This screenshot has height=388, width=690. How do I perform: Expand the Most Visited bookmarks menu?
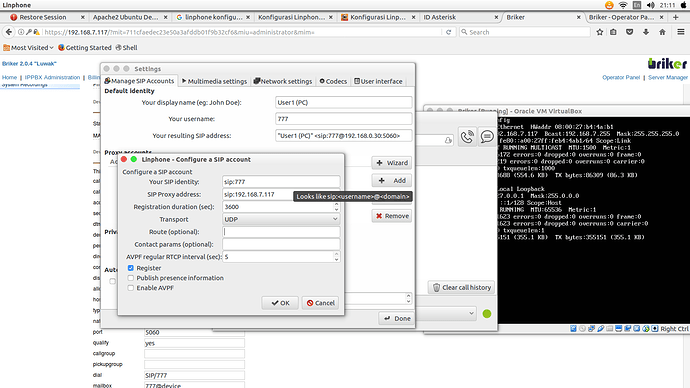29,48
